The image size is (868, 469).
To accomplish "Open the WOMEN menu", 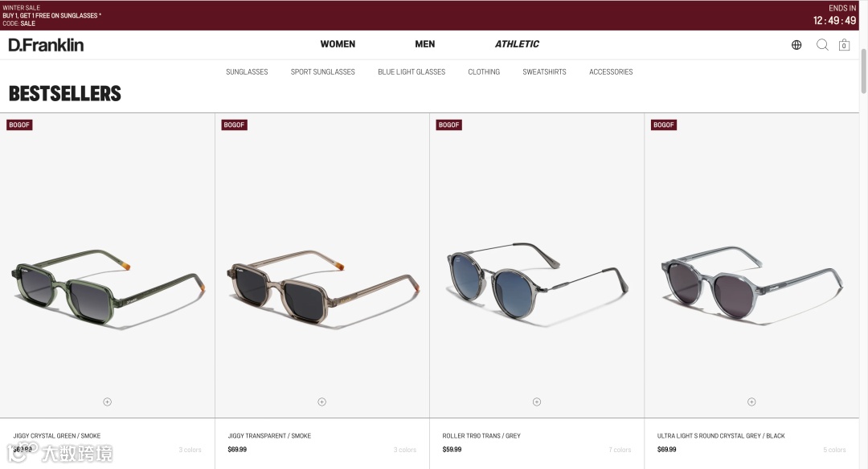I will 338,44.
